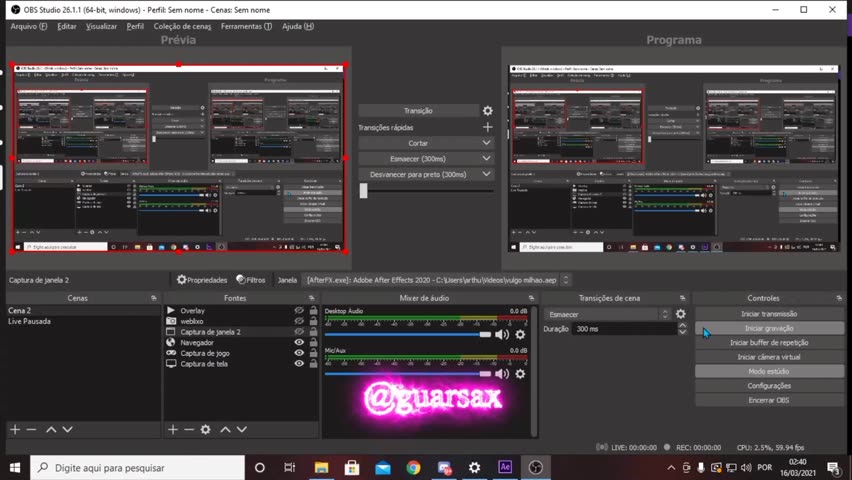The image size is (852, 480).
Task: Toggle lock on Captura de tela source
Action: [313, 364]
